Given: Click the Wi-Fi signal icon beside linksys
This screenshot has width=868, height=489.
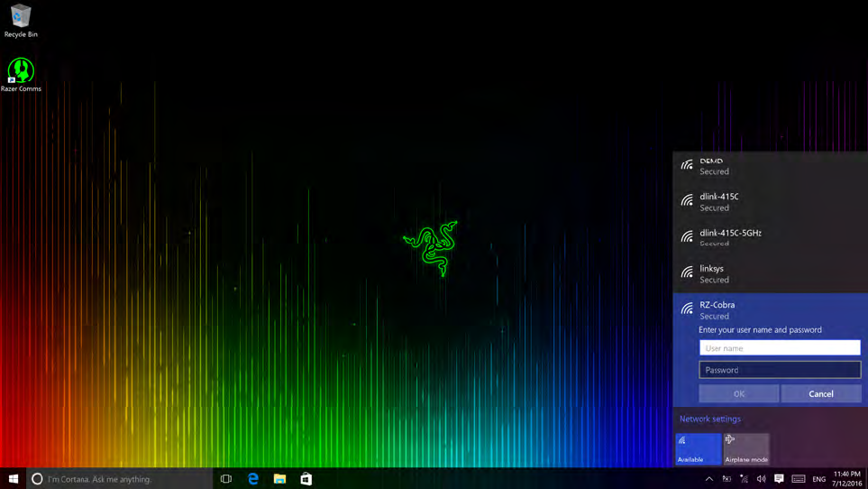Looking at the screenshot, I should pyautogui.click(x=687, y=272).
